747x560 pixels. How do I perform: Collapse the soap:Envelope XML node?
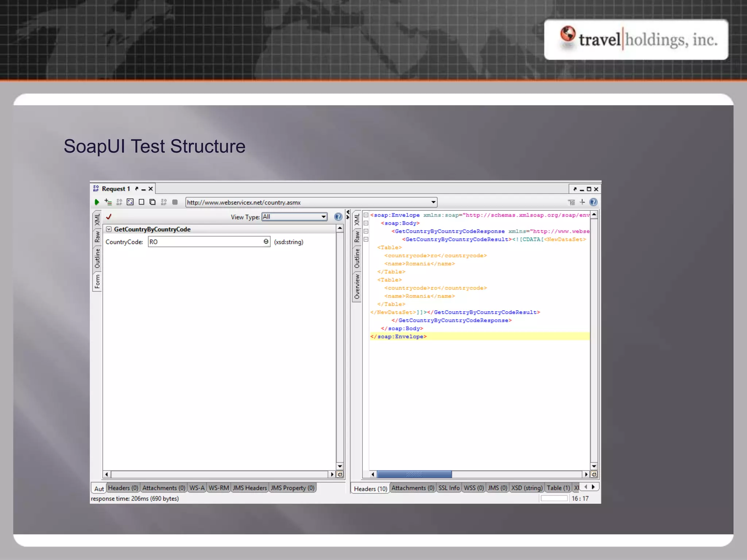(x=366, y=215)
